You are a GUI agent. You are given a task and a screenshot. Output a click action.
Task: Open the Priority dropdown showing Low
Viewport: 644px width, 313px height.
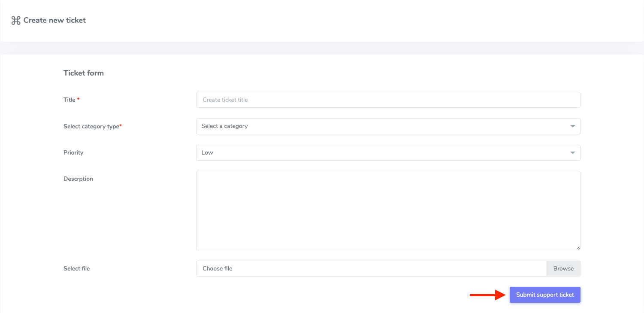pos(386,152)
